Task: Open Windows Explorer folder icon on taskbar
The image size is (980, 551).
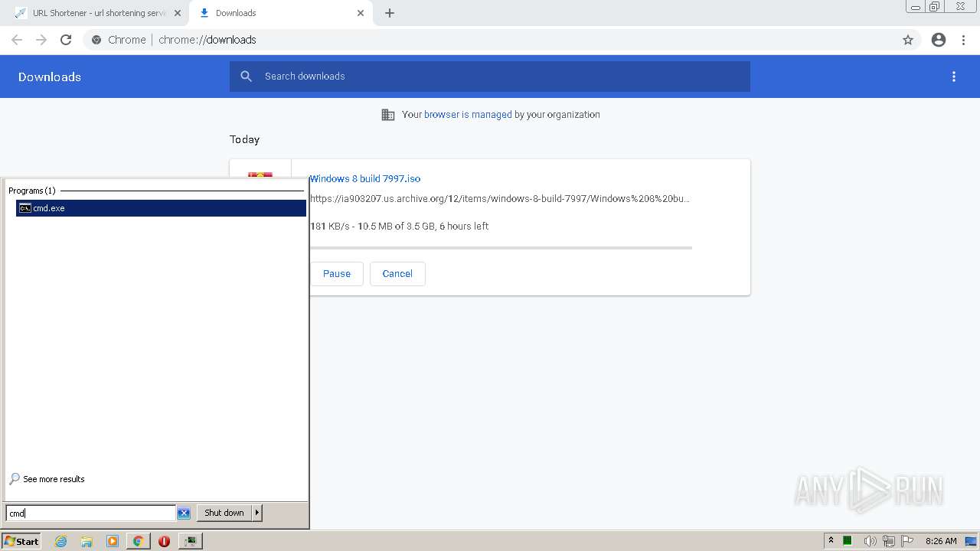Action: (87, 541)
